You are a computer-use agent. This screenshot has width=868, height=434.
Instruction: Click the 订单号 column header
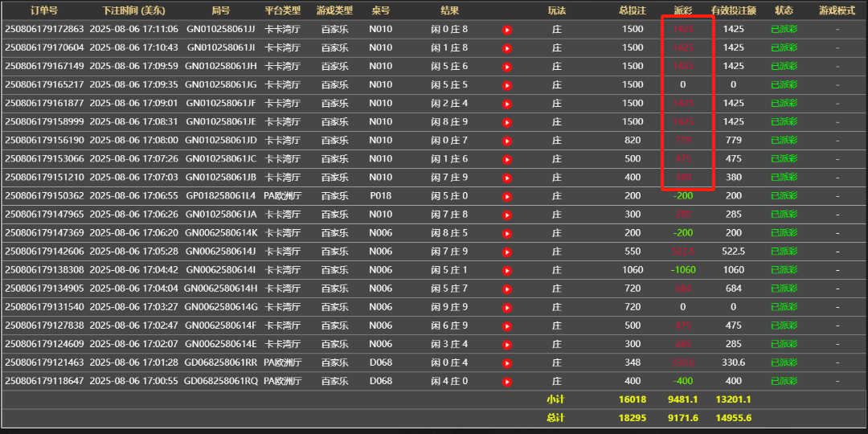(x=44, y=10)
